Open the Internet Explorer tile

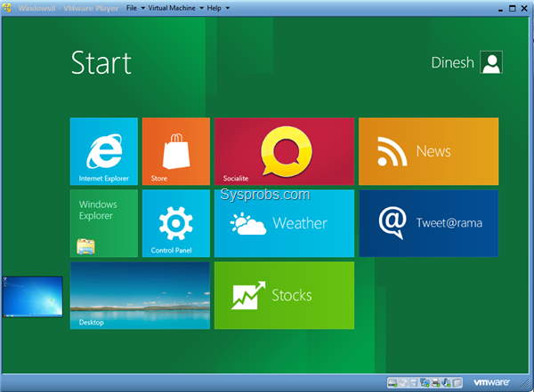tap(104, 151)
